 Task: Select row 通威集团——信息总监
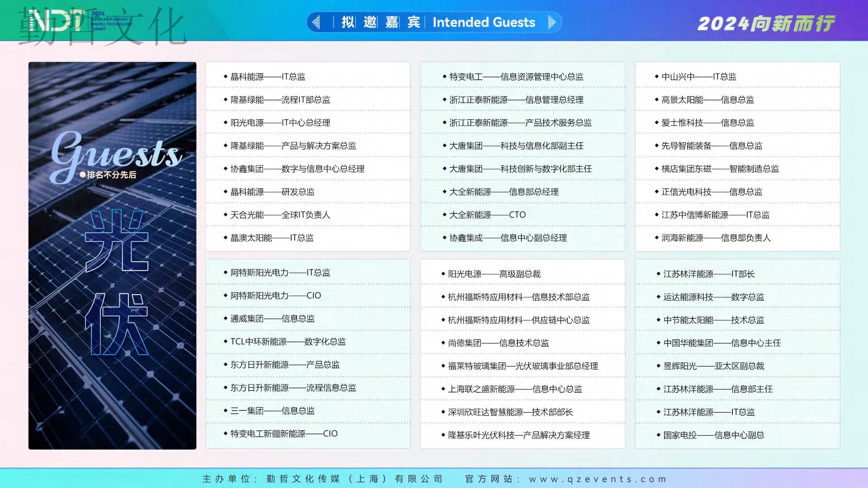tap(308, 319)
